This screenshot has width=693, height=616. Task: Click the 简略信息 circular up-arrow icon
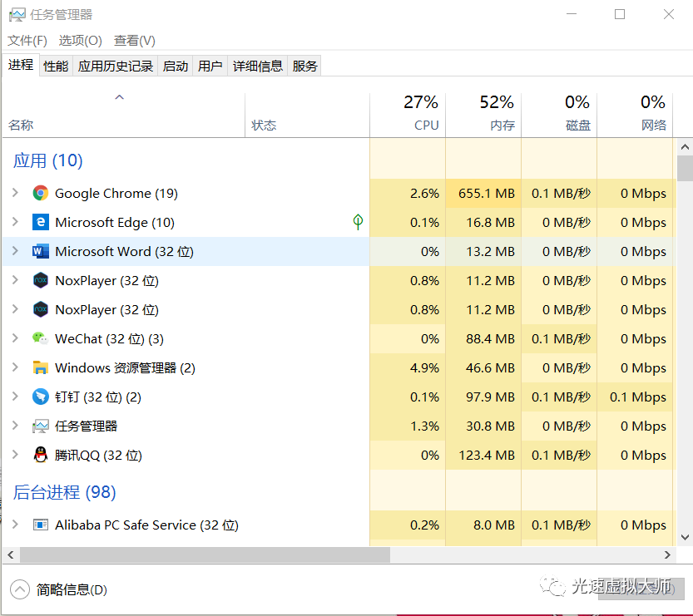(x=20, y=589)
